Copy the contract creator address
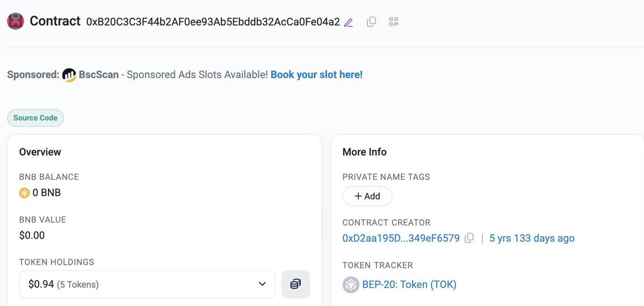 [x=469, y=238]
